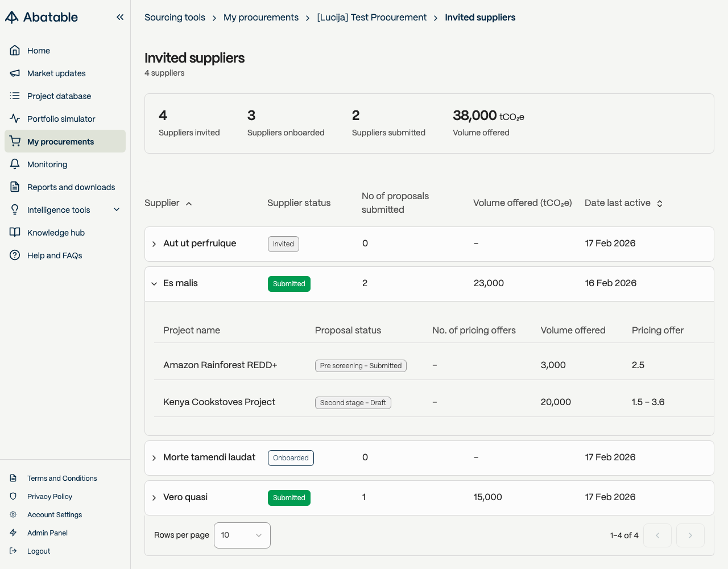The image size is (728, 569).
Task: Toggle Supplier column sort order
Action: (x=168, y=203)
